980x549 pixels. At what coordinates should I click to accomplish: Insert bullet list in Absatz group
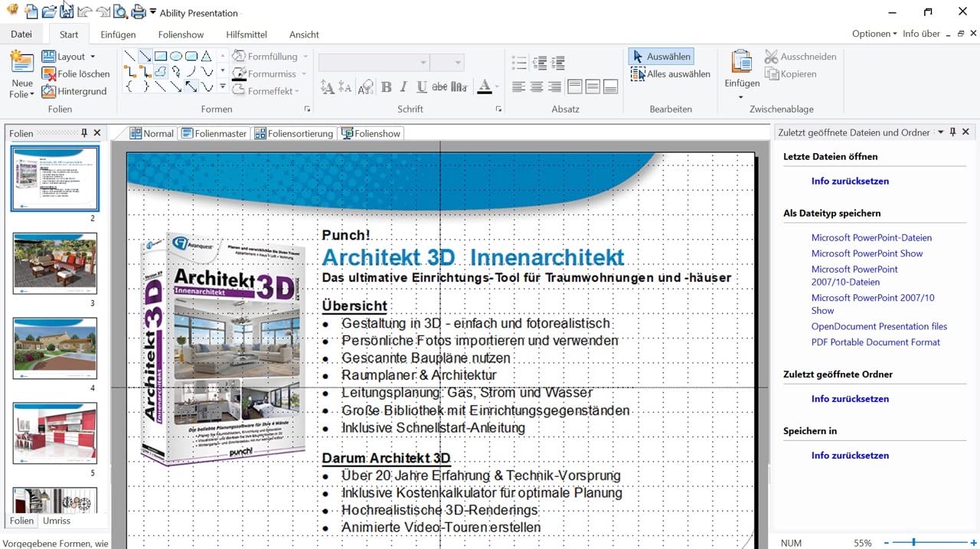click(519, 63)
